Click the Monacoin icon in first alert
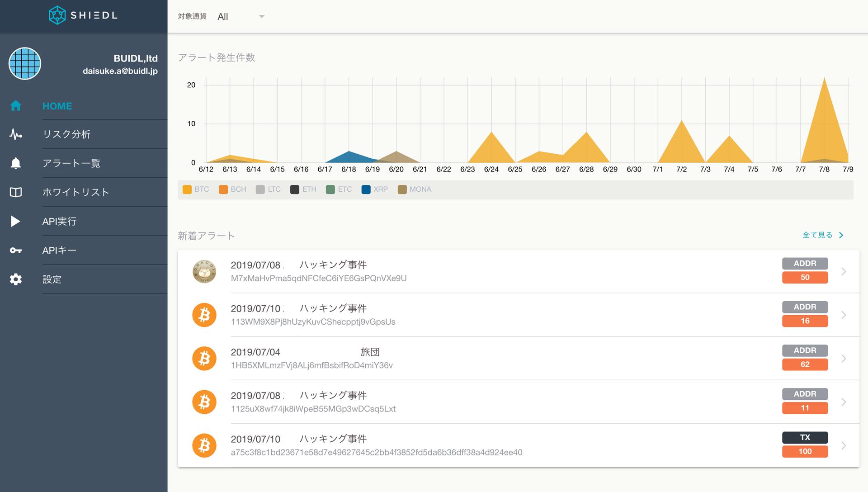The height and width of the screenshot is (492, 868). point(204,271)
